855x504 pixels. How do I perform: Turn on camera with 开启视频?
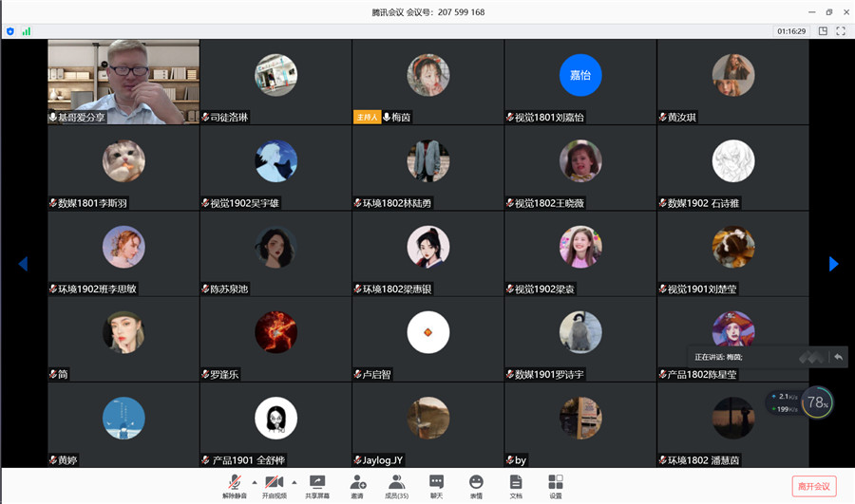click(274, 486)
